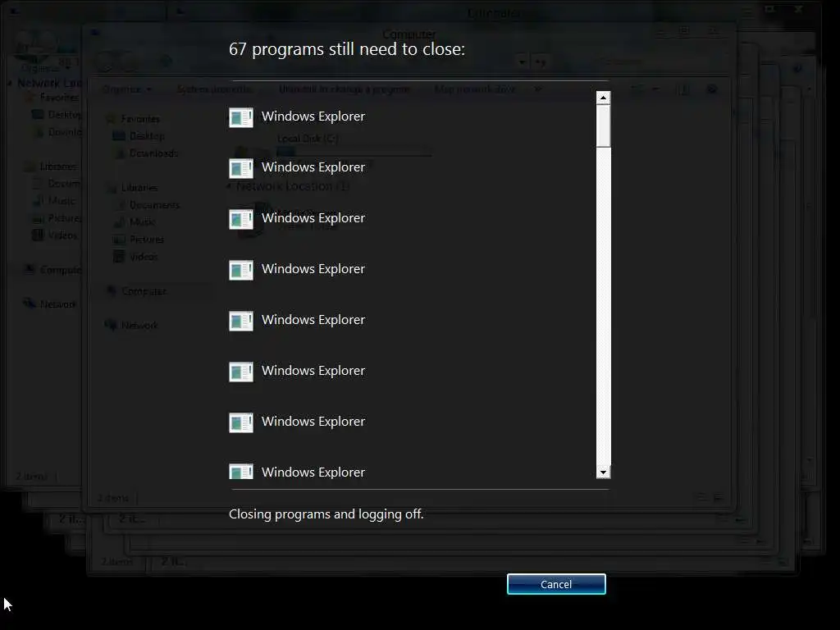Click System properties in dimmed front Computer window
The image size is (840, 630).
point(214,89)
